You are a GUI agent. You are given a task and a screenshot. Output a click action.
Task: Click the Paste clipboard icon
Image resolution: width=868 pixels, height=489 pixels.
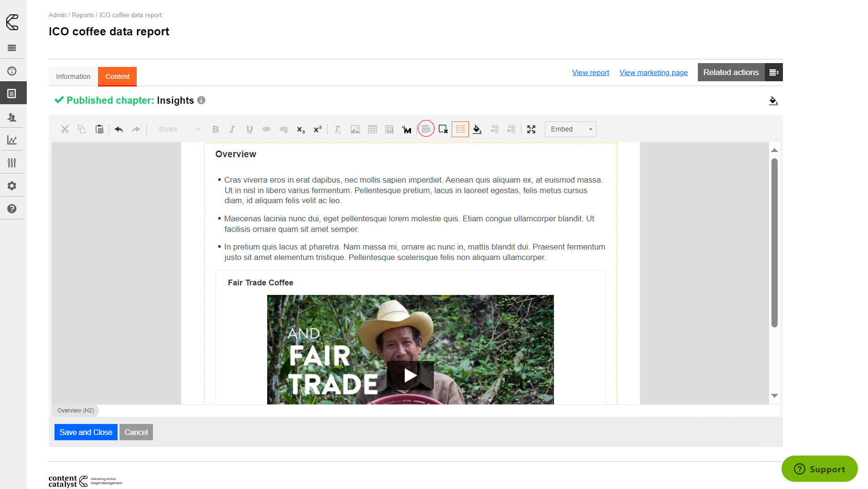99,130
